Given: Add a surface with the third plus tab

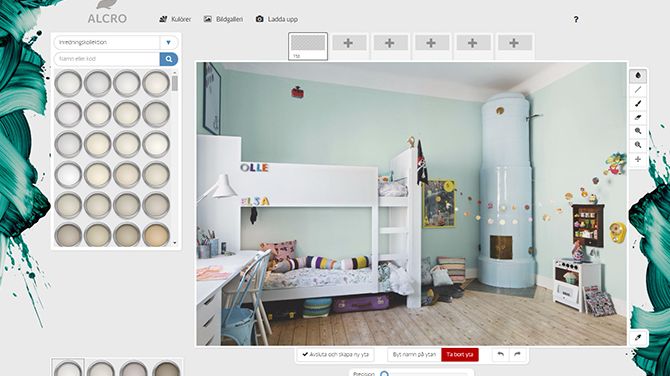Looking at the screenshot, I should click(x=431, y=43).
